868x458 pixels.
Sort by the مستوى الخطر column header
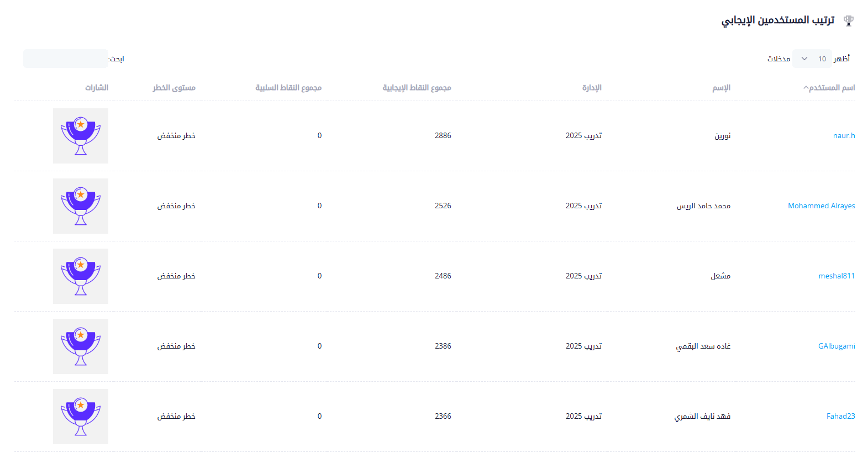[x=174, y=88]
